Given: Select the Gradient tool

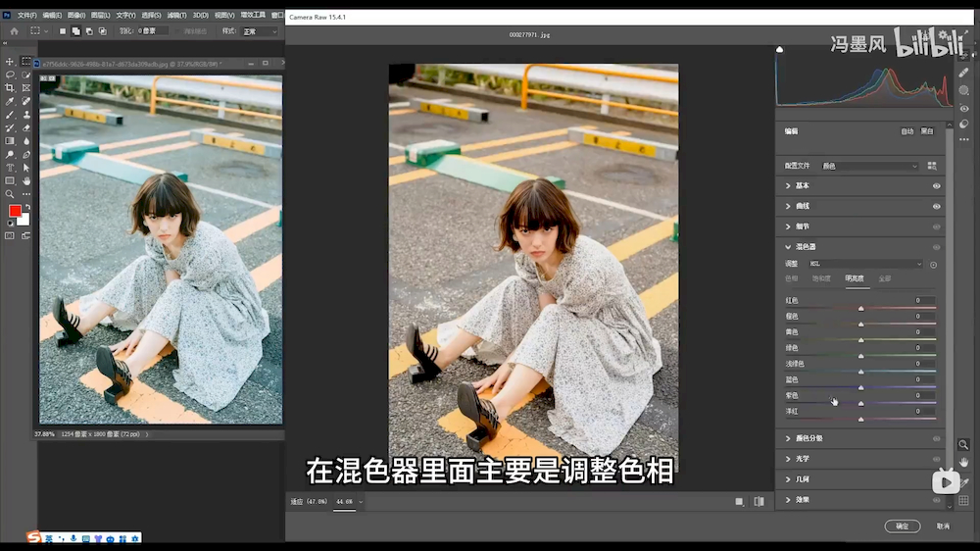Looking at the screenshot, I should tap(10, 141).
